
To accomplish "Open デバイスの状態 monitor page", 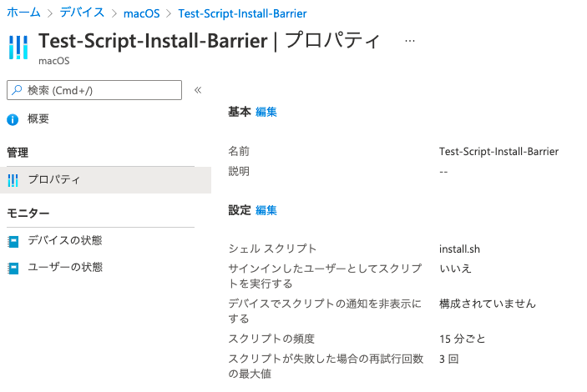I will (65, 240).
